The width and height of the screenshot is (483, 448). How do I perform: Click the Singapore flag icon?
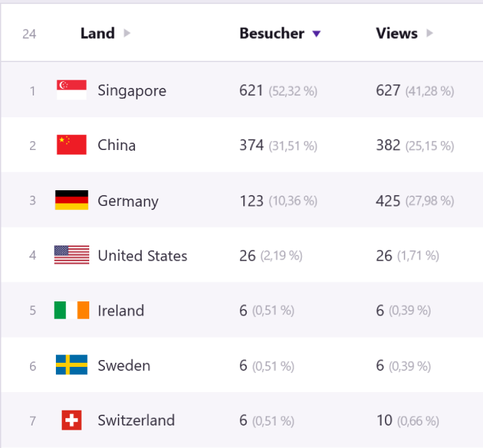tap(72, 90)
